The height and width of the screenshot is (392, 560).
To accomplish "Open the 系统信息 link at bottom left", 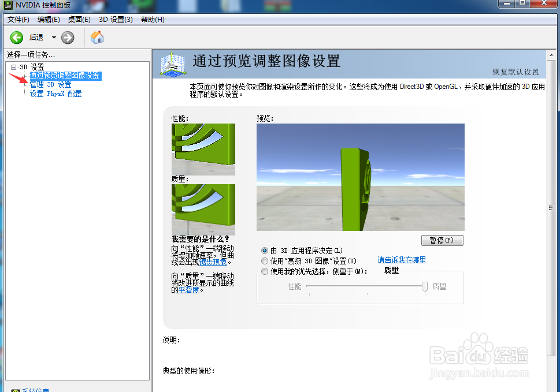I will click(x=35, y=390).
